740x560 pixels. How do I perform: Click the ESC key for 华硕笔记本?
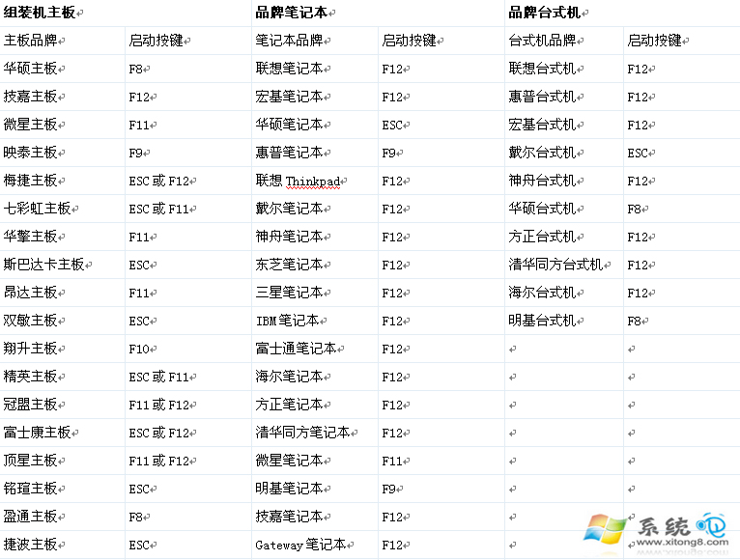pyautogui.click(x=392, y=126)
